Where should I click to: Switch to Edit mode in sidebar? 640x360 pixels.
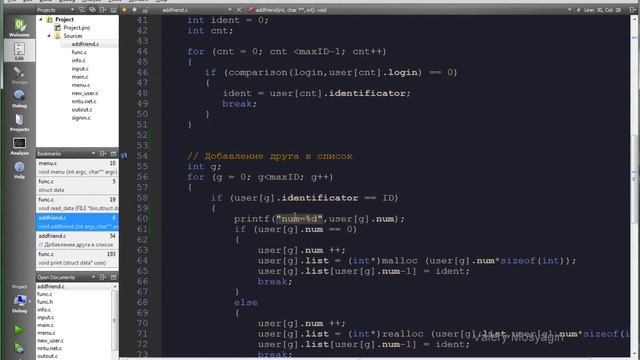19,51
